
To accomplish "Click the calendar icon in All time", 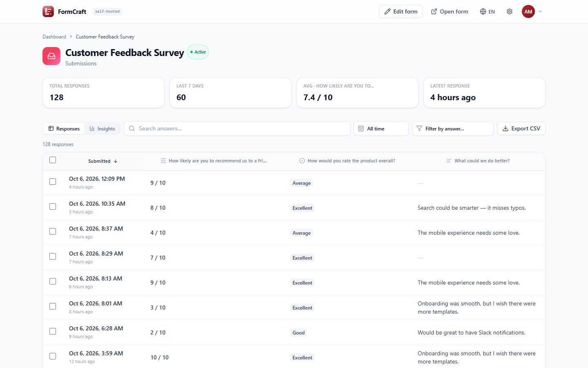I will (361, 128).
